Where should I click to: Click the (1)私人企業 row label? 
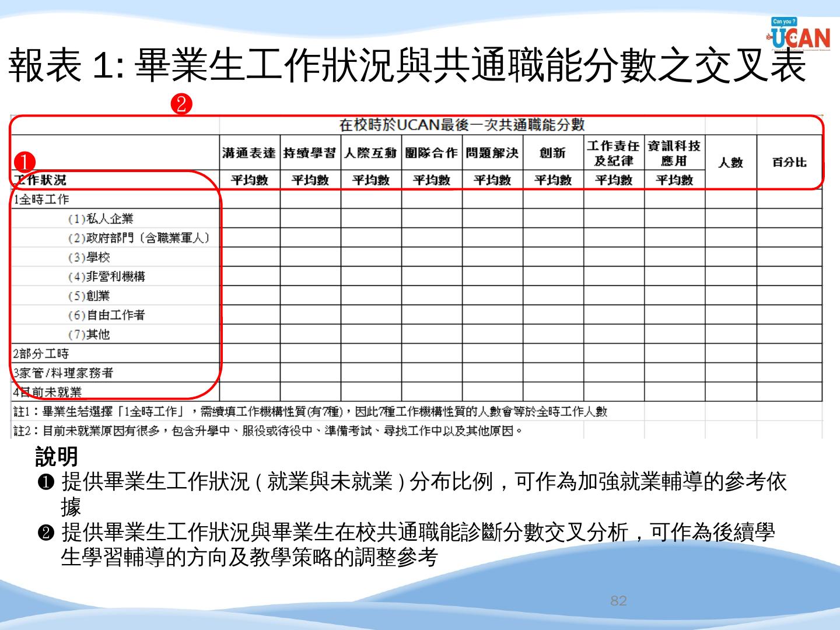click(x=100, y=219)
